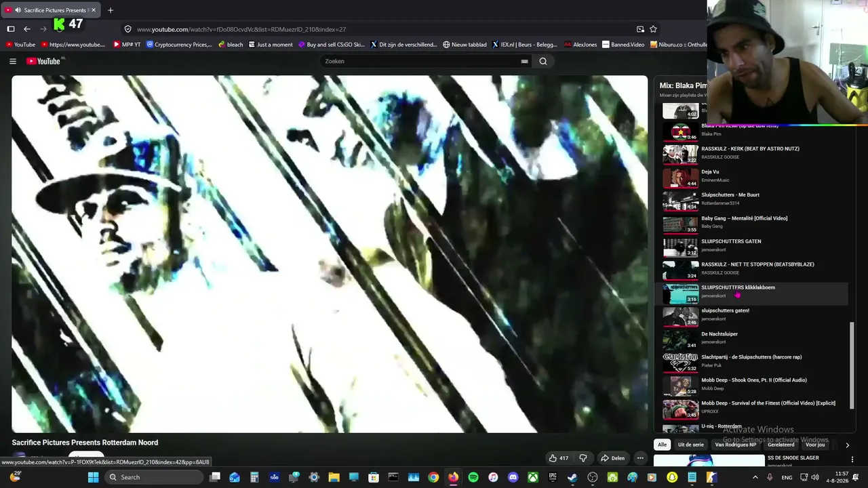Open the bleach bookmark

tap(231, 45)
